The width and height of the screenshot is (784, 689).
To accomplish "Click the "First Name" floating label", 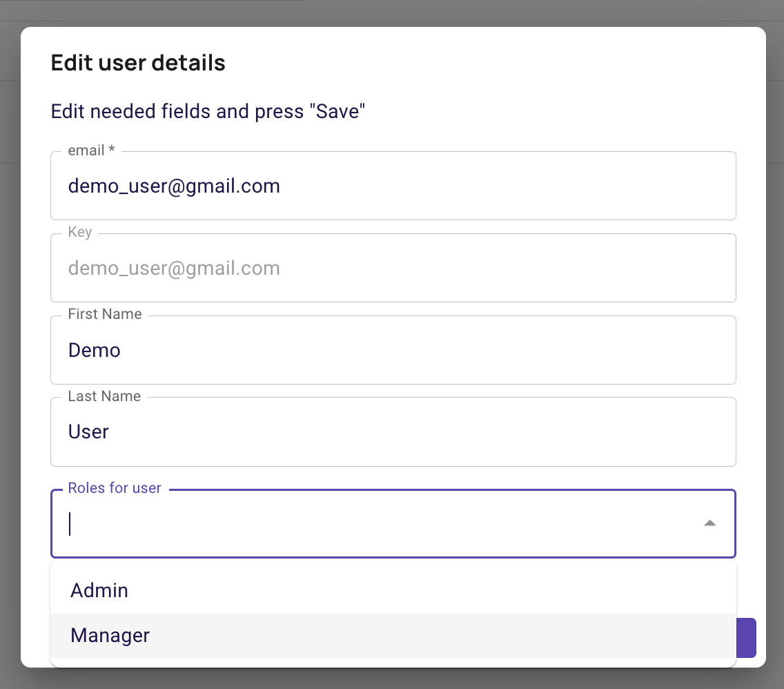I will (x=105, y=314).
